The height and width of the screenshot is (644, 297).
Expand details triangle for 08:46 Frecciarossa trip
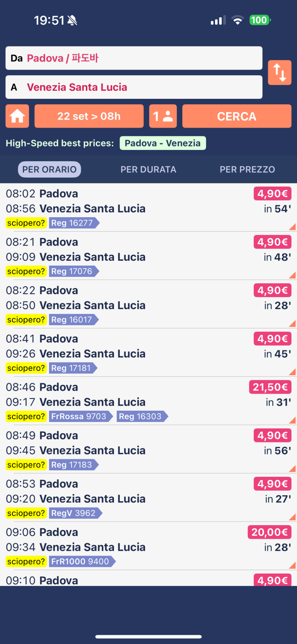click(x=292, y=420)
